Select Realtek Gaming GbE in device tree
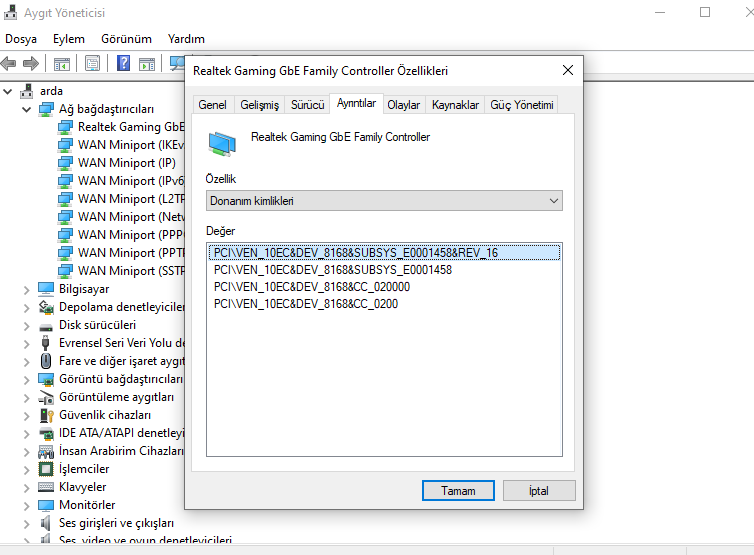754x555 pixels. click(x=131, y=127)
